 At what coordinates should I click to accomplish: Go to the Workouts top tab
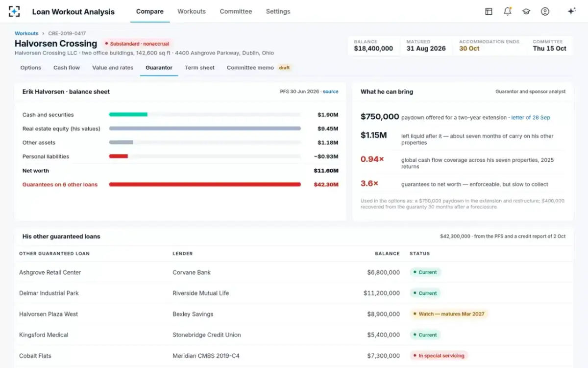[192, 11]
